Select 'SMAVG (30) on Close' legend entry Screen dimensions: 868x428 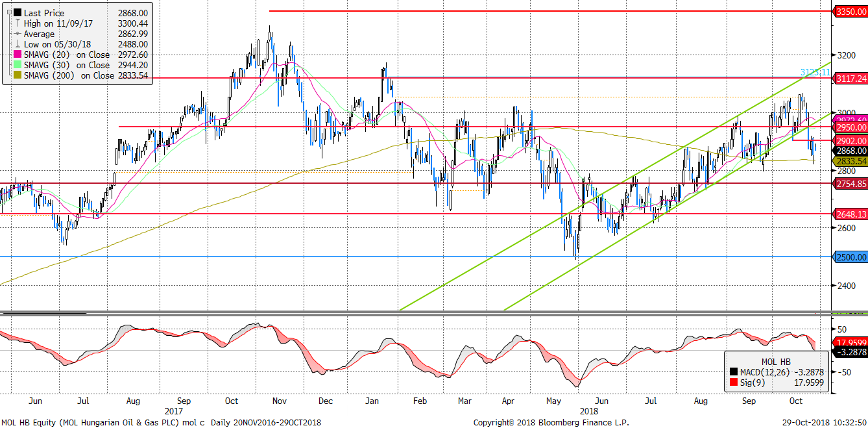[66, 65]
